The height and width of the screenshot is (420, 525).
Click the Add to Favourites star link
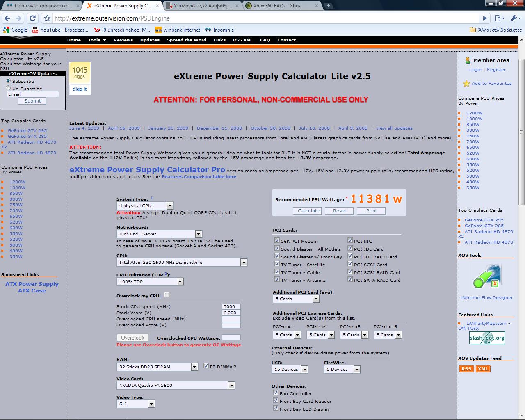pos(487,83)
